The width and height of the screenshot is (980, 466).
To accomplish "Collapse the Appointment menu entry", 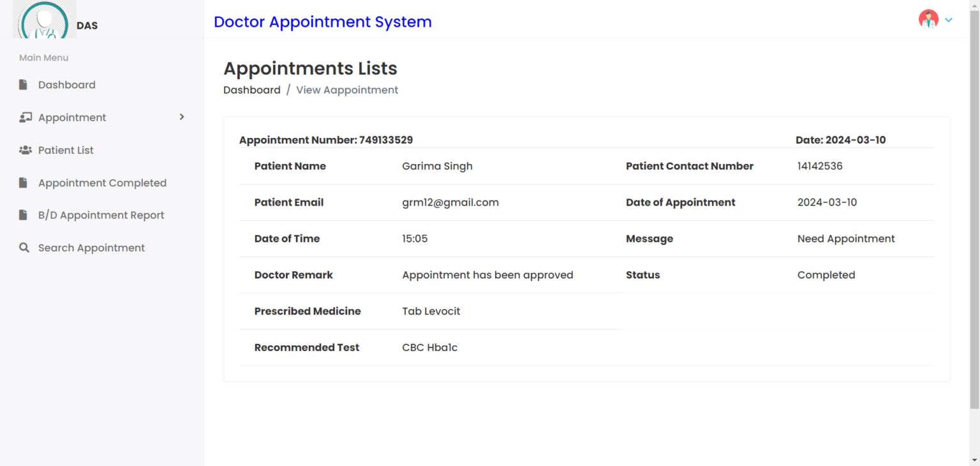I will (x=71, y=117).
